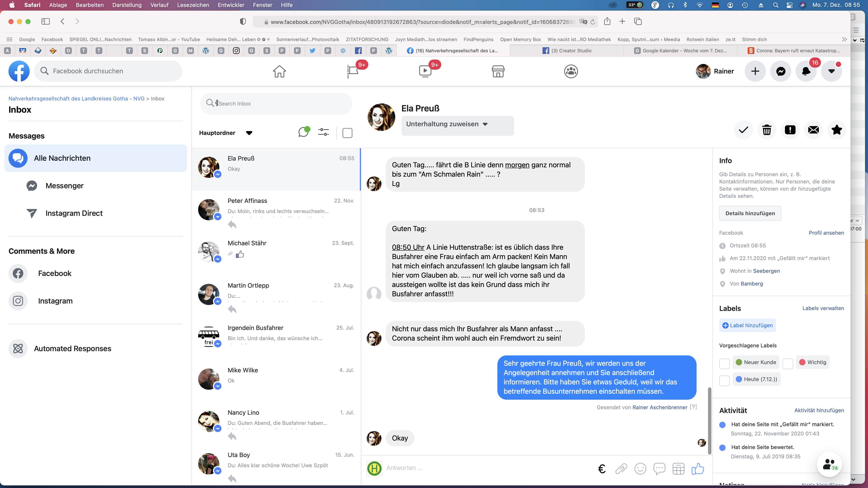The width and height of the screenshot is (868, 488).
Task: Switch to Corona Bayern news tab
Action: [794, 51]
